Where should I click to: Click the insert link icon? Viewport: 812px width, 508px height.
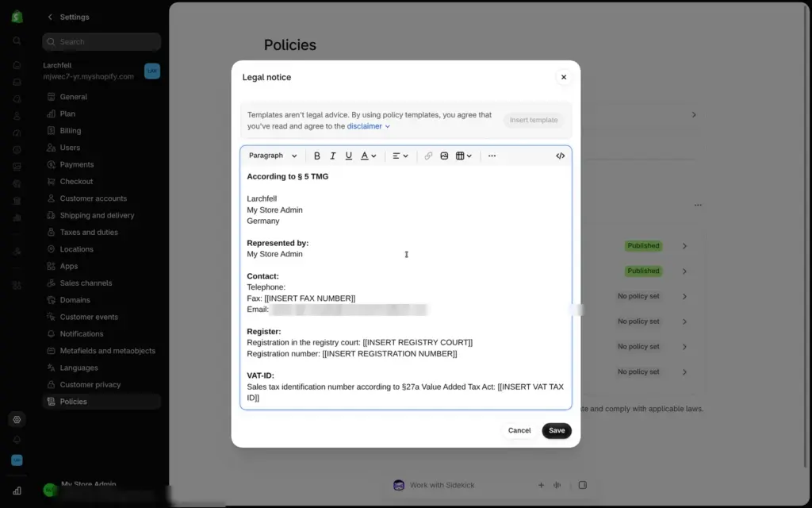tap(428, 156)
